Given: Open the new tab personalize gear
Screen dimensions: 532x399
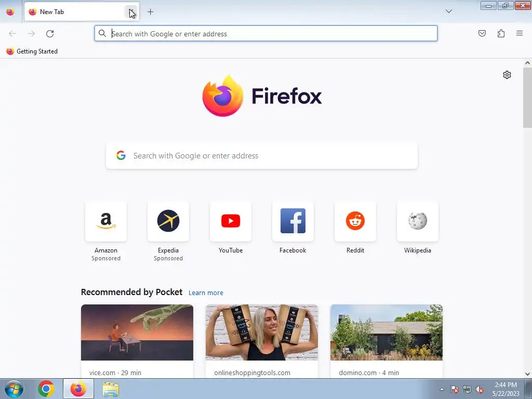Looking at the screenshot, I should click(x=507, y=75).
